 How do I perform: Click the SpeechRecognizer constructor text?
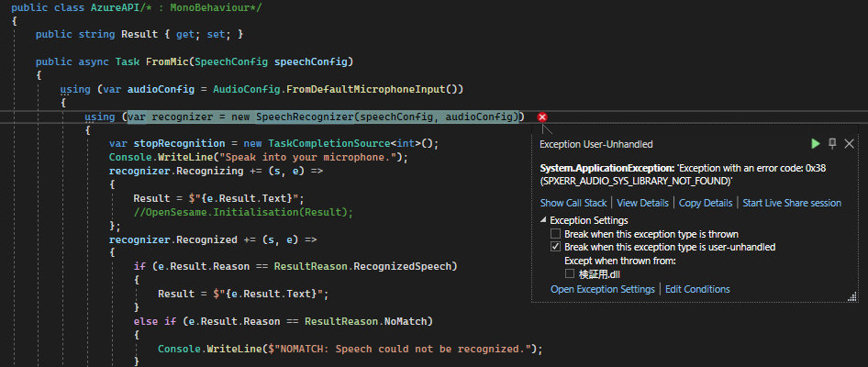305,117
